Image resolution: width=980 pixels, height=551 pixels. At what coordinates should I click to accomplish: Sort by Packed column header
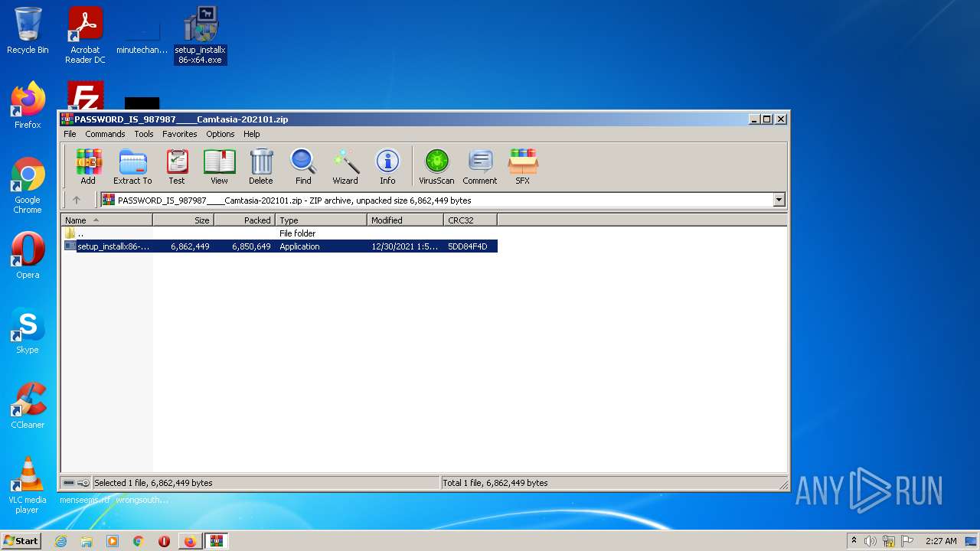coord(245,220)
